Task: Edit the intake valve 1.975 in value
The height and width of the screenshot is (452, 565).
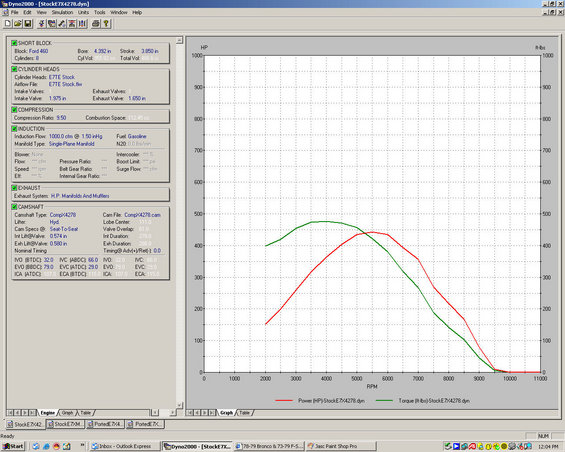Action: 57,98
